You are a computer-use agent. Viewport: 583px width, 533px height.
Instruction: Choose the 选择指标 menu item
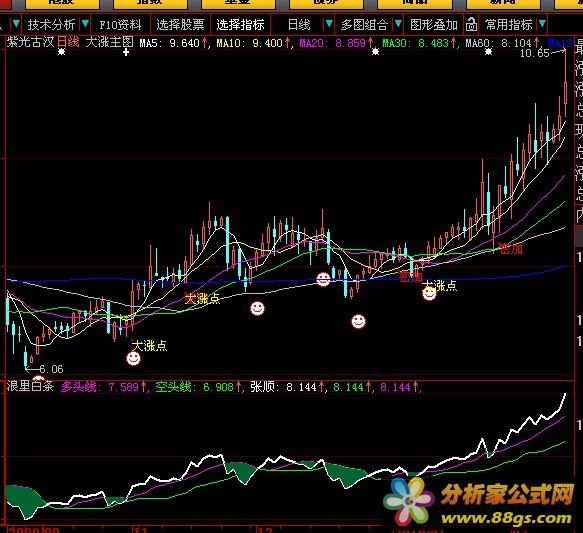click(240, 25)
